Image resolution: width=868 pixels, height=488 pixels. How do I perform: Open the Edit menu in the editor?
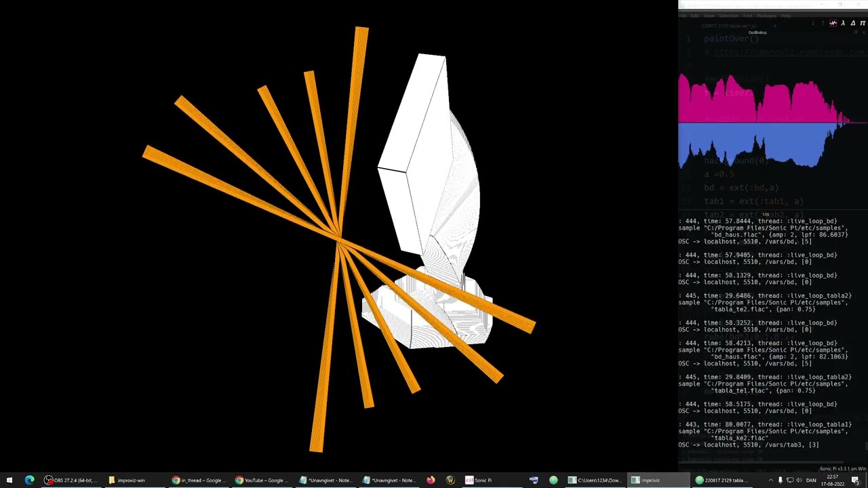point(695,16)
